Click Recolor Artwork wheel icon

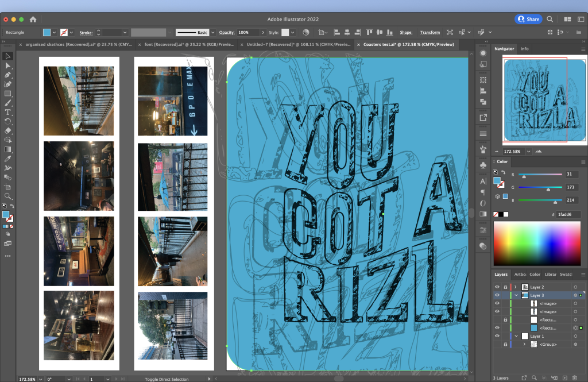pos(306,32)
